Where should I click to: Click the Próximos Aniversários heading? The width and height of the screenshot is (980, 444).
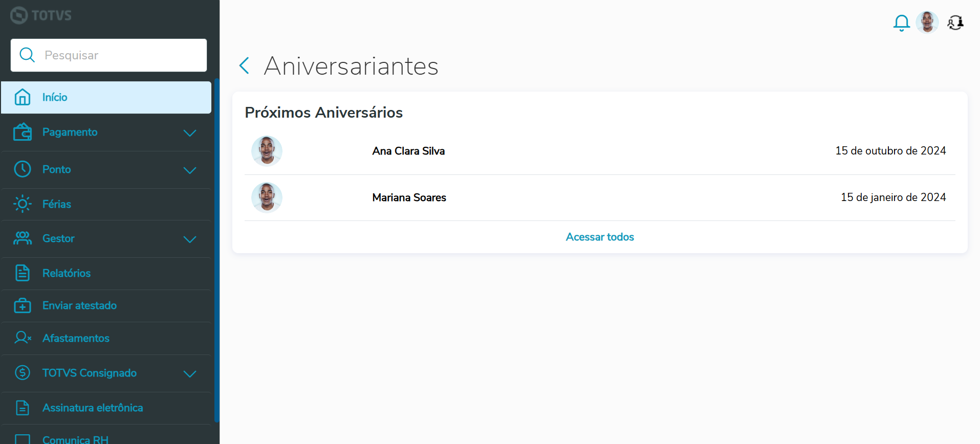pos(323,113)
